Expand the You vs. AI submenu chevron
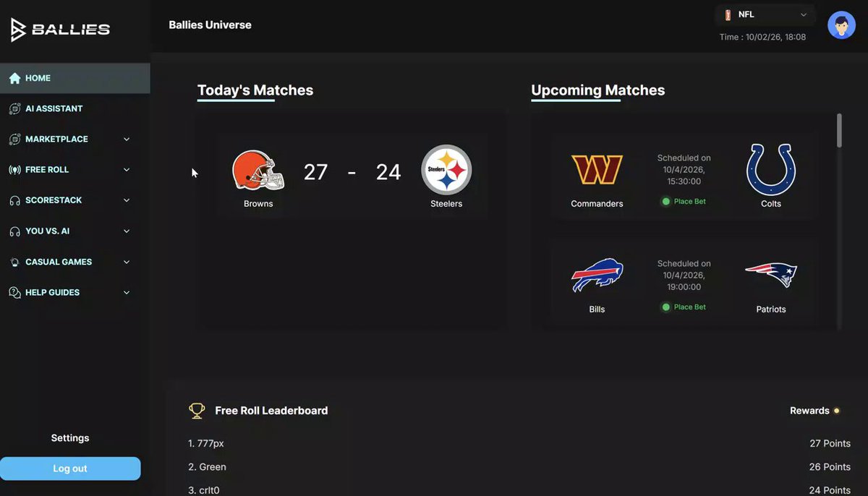868x496 pixels. click(x=127, y=231)
